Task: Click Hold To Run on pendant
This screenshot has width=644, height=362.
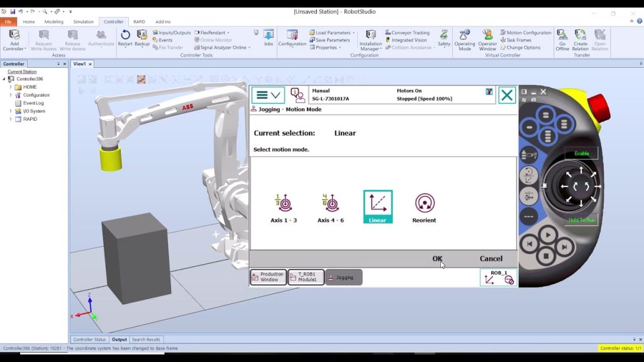Action: coord(581,220)
